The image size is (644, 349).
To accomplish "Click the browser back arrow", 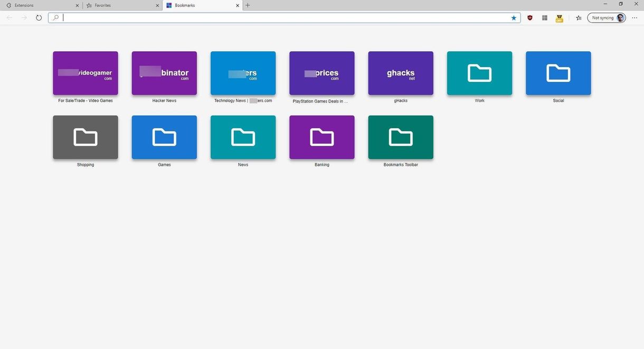I will [x=10, y=17].
